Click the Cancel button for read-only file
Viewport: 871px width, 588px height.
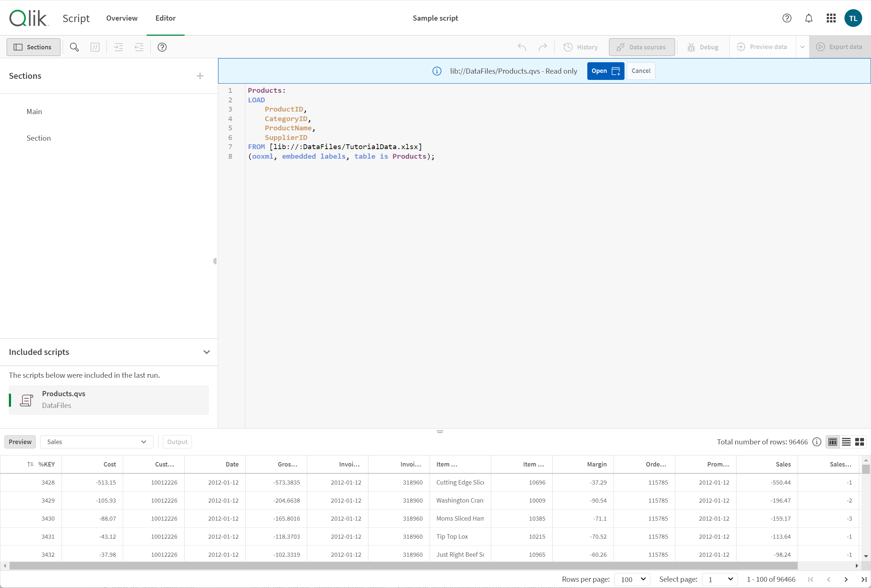pyautogui.click(x=641, y=71)
